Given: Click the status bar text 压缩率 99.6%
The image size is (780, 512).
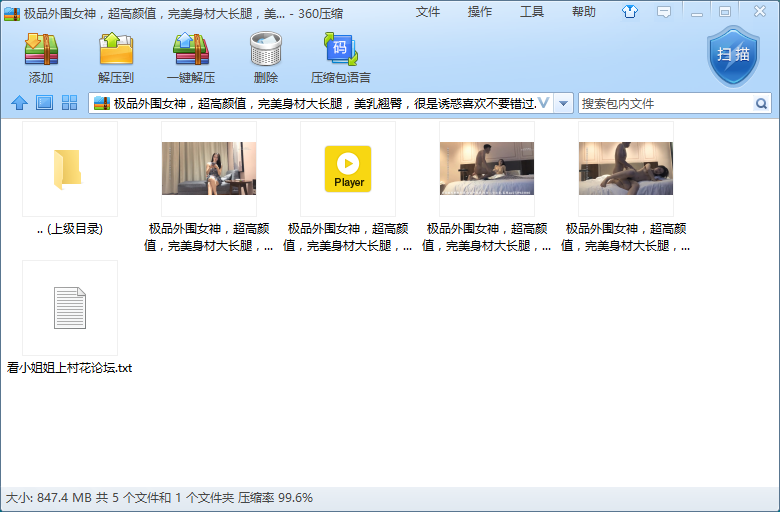Looking at the screenshot, I should pos(275,498).
